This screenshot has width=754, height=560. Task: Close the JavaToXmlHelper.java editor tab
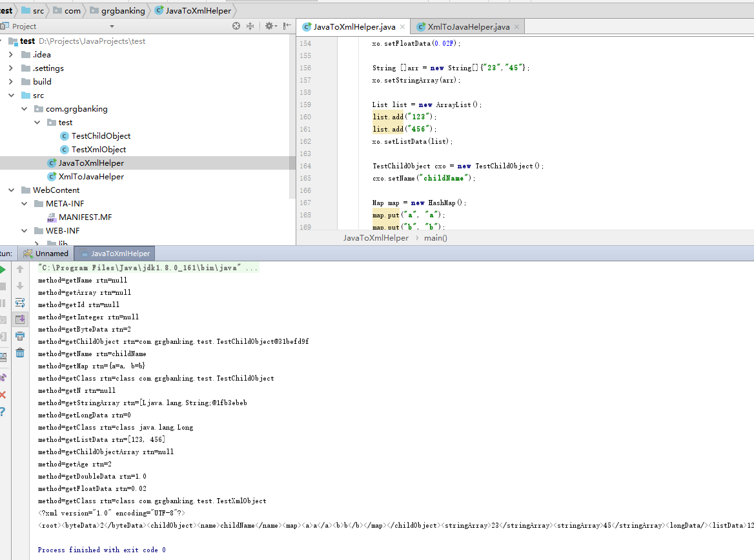point(402,27)
